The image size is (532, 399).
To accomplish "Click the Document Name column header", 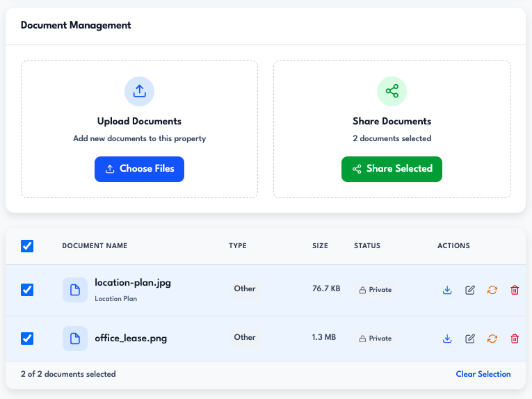I will [95, 246].
